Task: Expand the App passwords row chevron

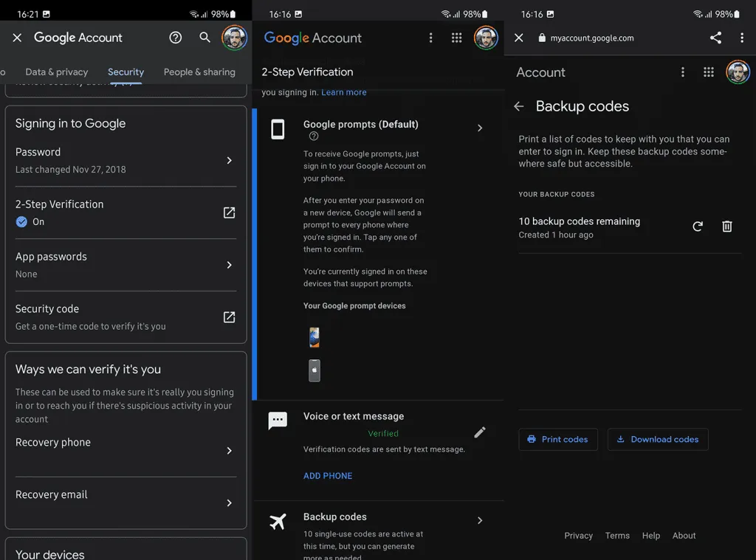Action: pos(230,265)
